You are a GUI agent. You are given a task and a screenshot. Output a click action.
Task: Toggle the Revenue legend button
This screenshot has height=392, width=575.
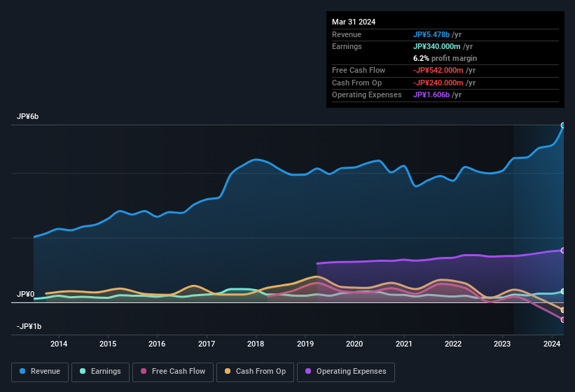coord(40,372)
